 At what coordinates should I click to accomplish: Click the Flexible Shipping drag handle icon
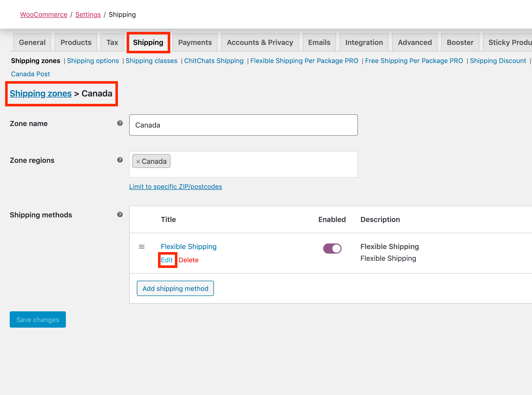[142, 247]
